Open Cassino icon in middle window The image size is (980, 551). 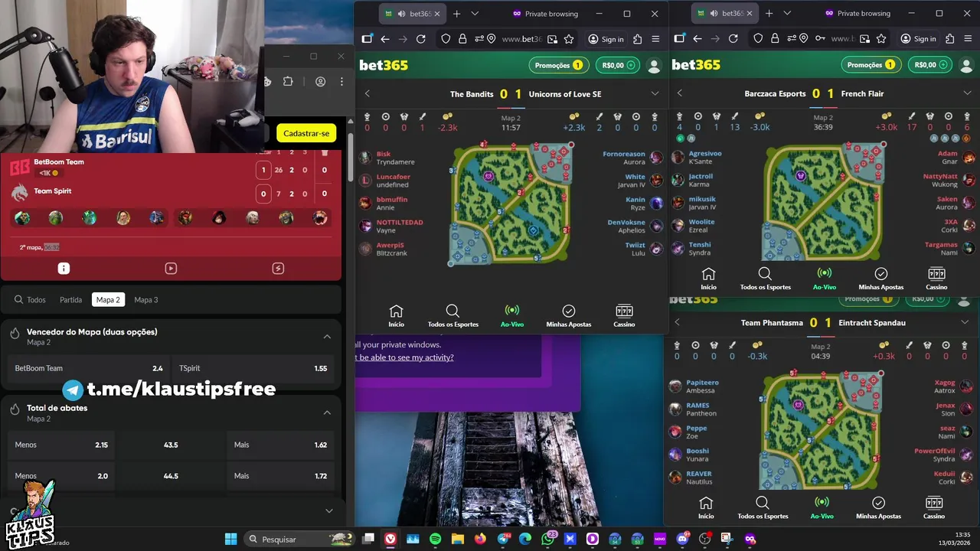[x=624, y=315]
